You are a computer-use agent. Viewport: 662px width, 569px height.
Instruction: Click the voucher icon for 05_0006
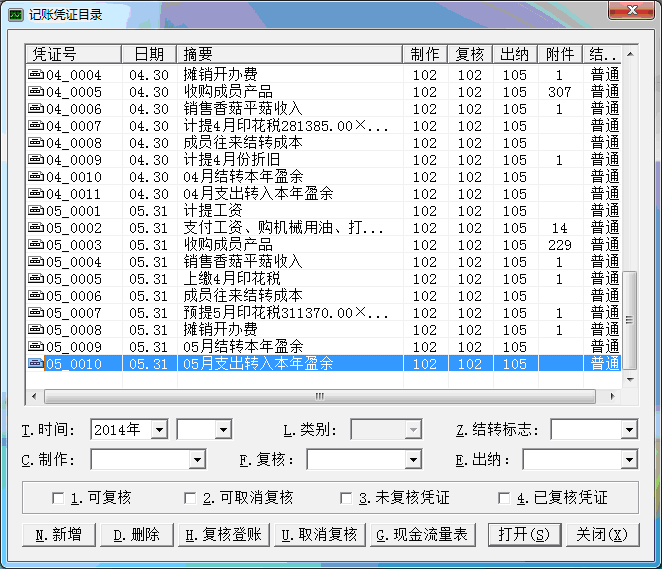coord(36,296)
